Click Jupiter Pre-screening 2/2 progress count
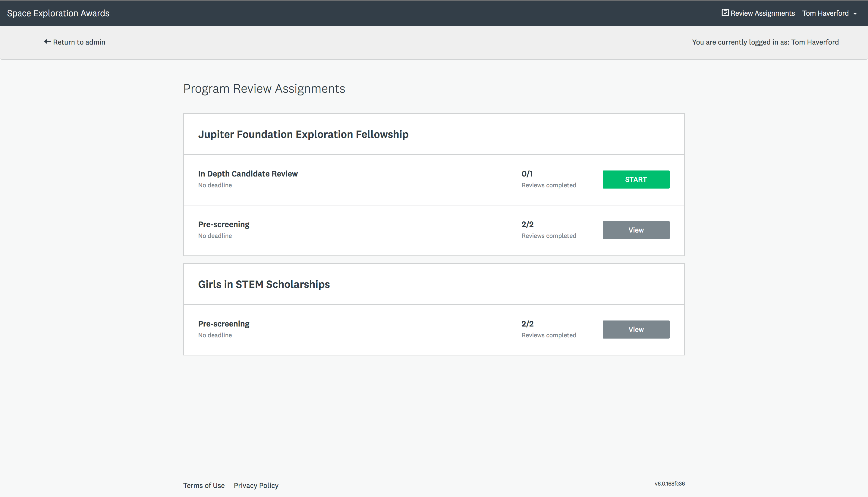Image resolution: width=868 pixels, height=497 pixels. pyautogui.click(x=527, y=224)
